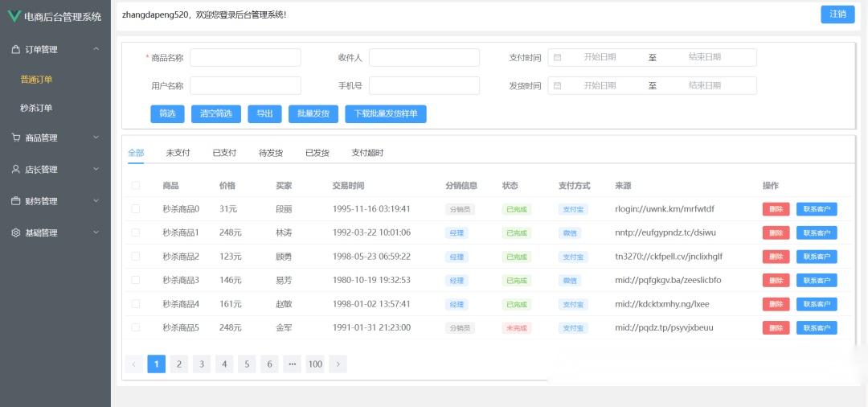The width and height of the screenshot is (868, 407).
Task: Switch to the 待发货 tab
Action: tap(272, 153)
